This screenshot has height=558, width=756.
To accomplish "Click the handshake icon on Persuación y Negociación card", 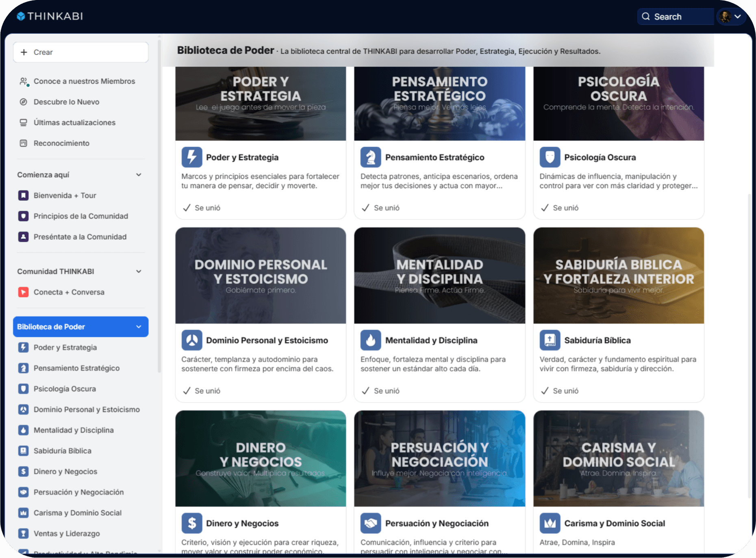I will (371, 523).
